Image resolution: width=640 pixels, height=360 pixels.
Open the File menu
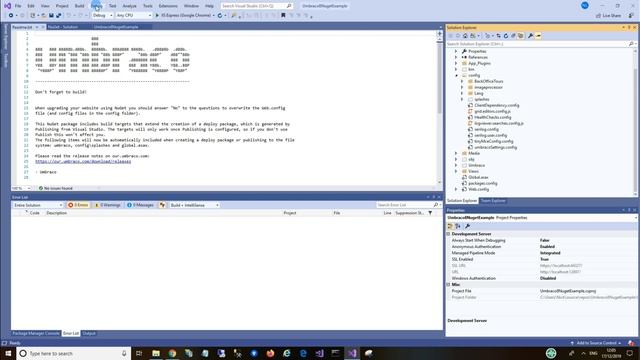[x=18, y=6]
